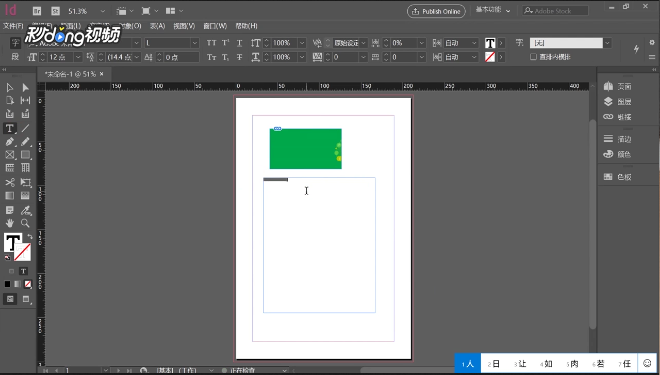Open the 页面 pages panel

tap(617, 86)
